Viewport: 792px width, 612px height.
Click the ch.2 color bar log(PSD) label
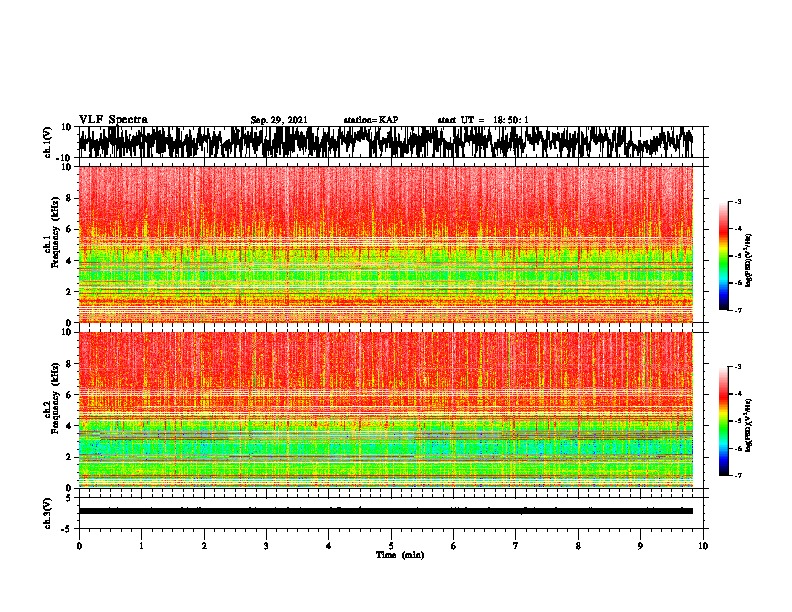[749, 425]
